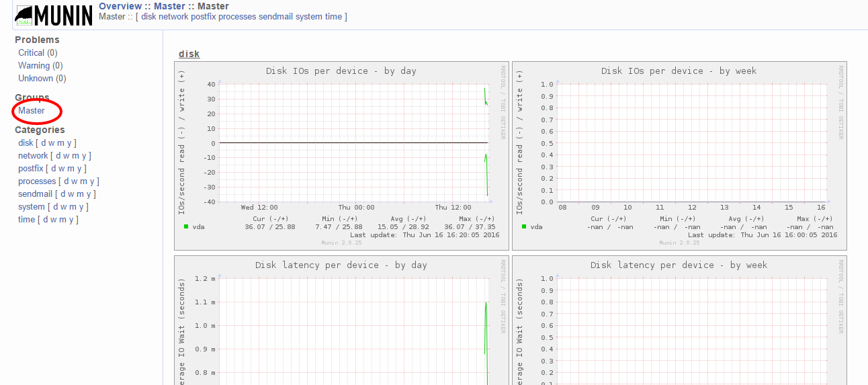868x385 pixels.
Task: Show network monthly view via 'm' link
Action: click(x=76, y=156)
